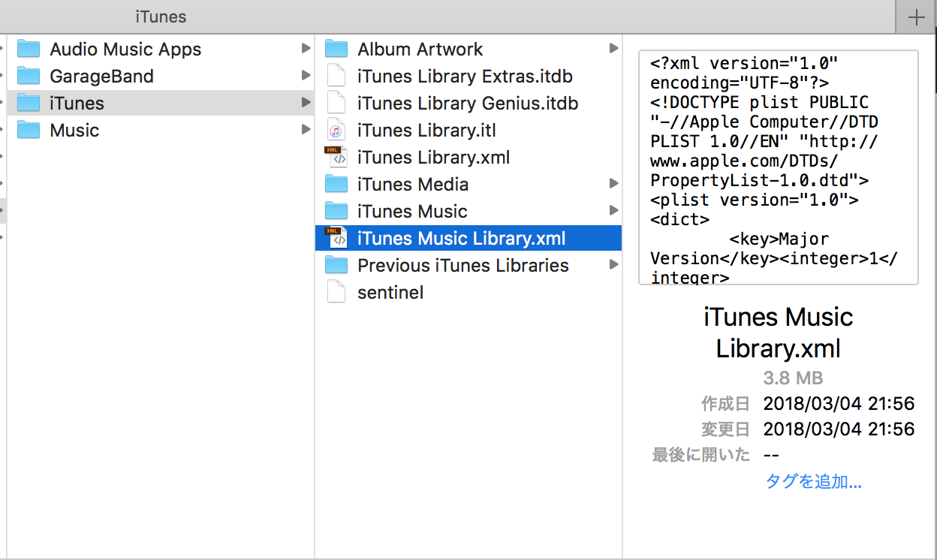Click the Audio Music Apps folder icon
Image resolution: width=937 pixels, height=560 pixels.
click(29, 50)
